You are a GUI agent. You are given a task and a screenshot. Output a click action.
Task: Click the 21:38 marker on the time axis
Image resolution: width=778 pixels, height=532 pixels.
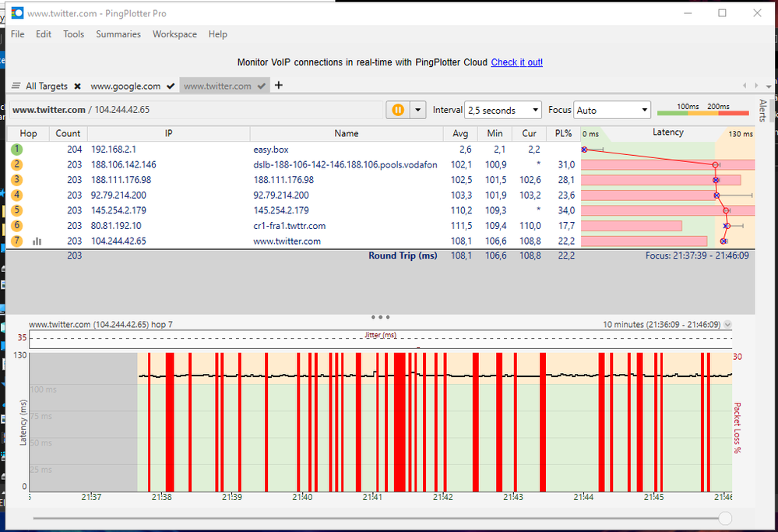click(162, 497)
